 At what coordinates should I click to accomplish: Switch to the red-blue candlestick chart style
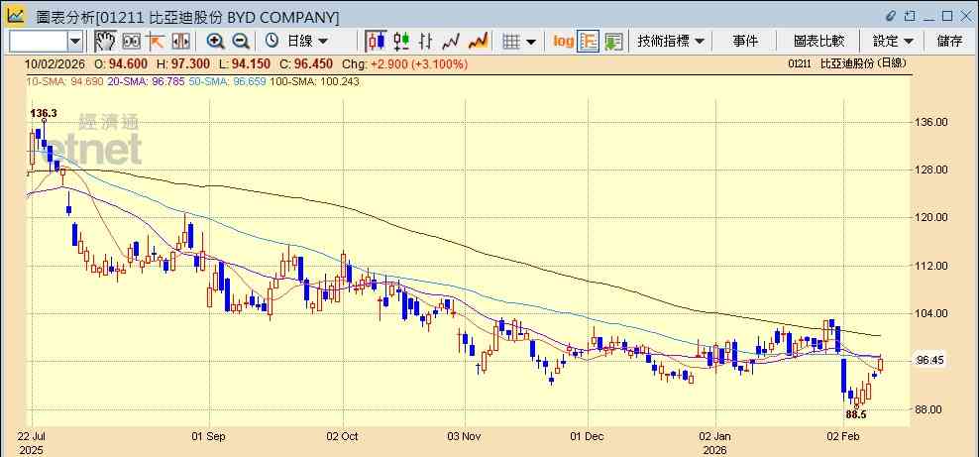click(377, 42)
